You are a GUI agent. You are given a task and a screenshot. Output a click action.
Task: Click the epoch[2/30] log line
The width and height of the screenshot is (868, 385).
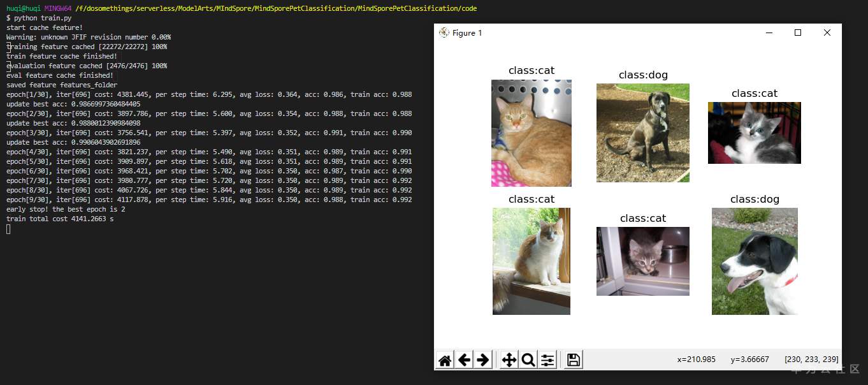pos(209,113)
